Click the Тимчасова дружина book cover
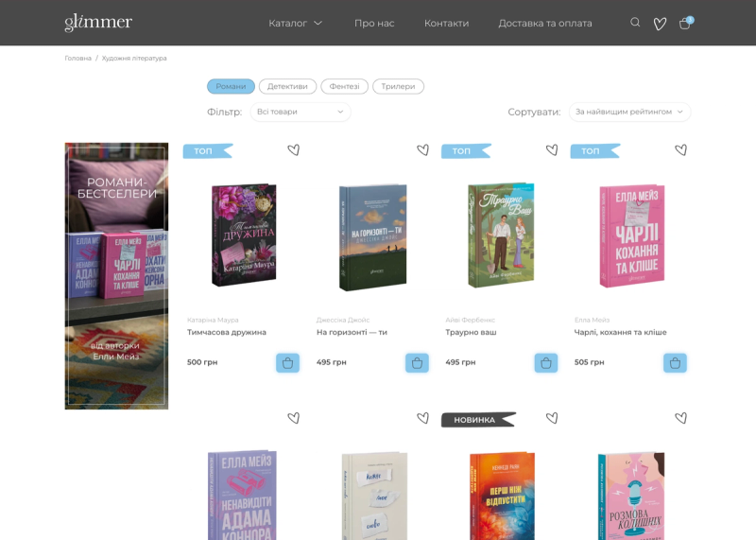This screenshot has height=540, width=756. coord(244,235)
